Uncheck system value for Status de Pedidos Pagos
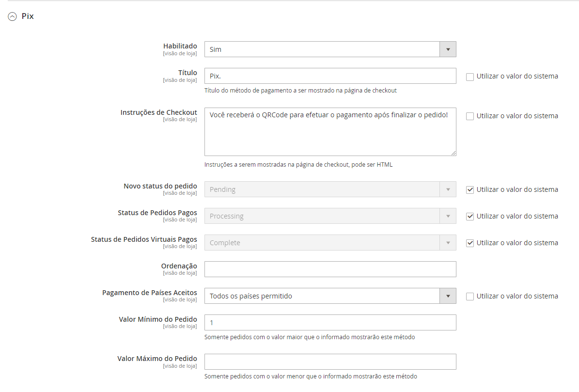 (469, 216)
